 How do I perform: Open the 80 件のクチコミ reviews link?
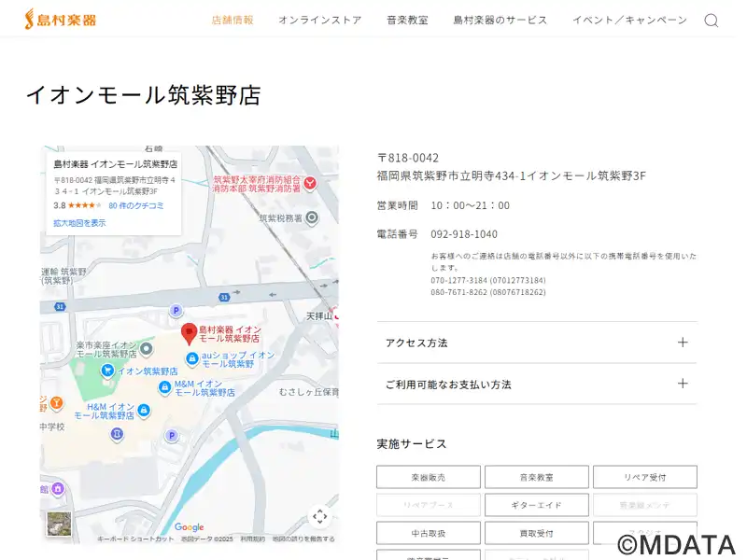136,205
